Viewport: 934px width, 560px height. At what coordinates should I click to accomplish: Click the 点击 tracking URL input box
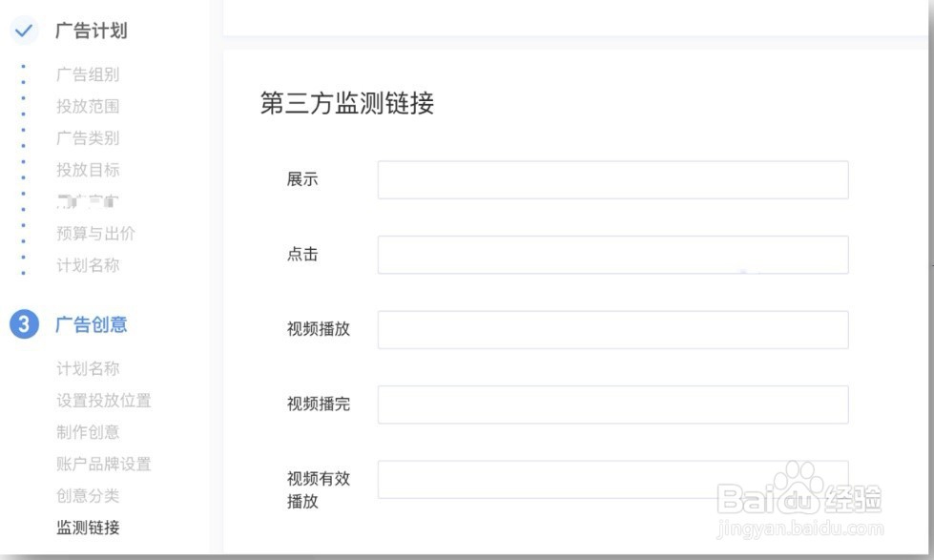pyautogui.click(x=611, y=254)
